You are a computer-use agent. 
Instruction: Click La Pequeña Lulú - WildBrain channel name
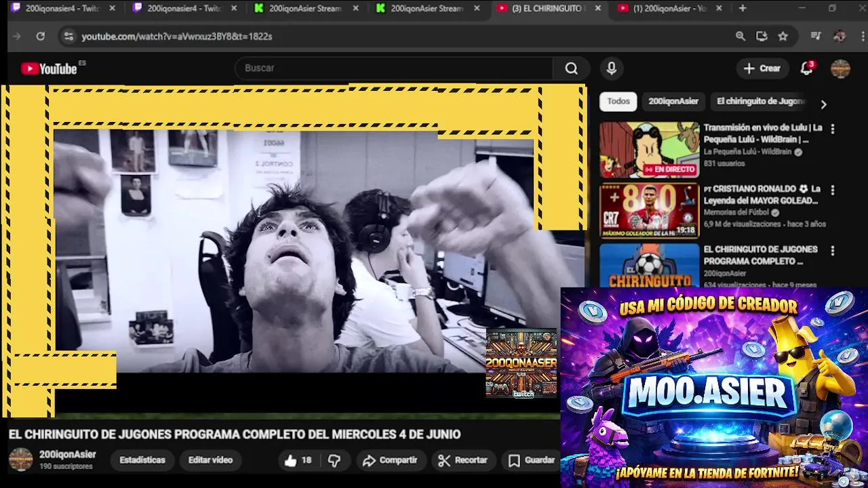click(747, 152)
